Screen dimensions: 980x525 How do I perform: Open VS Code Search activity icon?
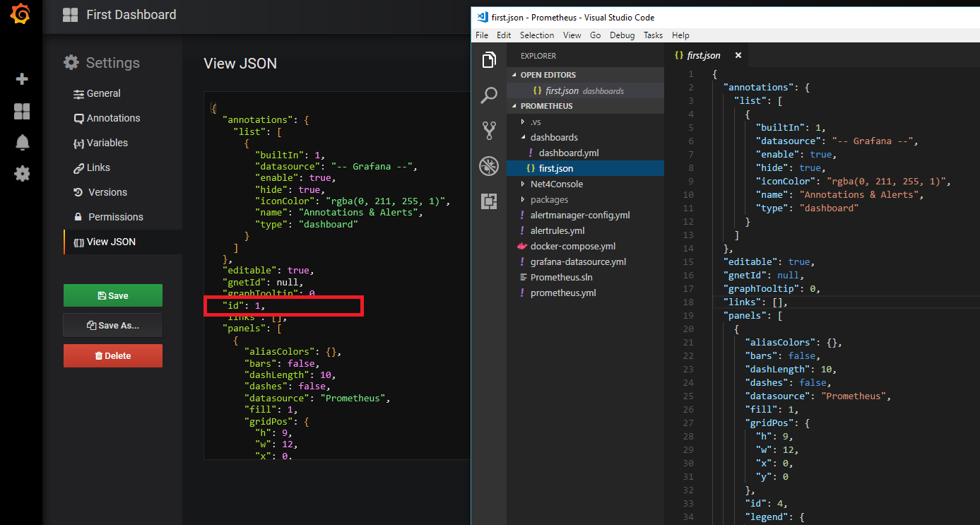click(489, 95)
